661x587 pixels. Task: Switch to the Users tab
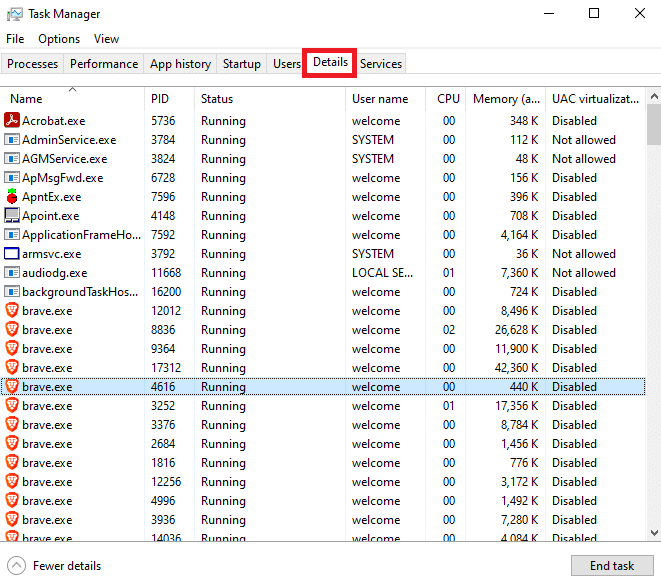(x=286, y=64)
